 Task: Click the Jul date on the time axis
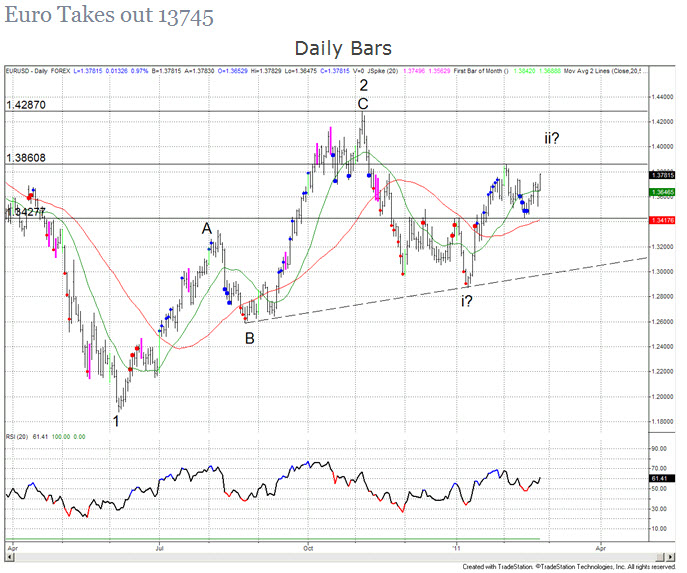(161, 548)
